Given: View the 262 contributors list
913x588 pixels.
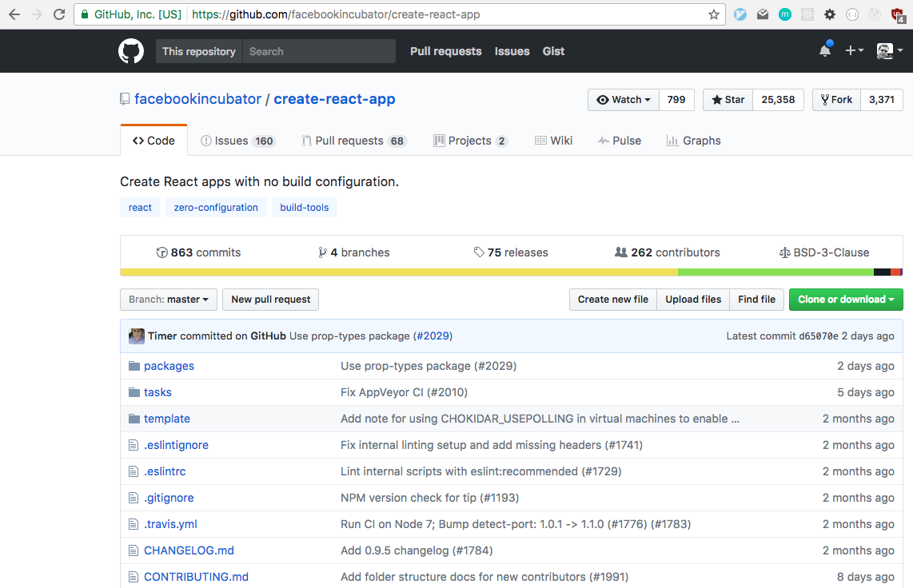Looking at the screenshot, I should [x=668, y=252].
